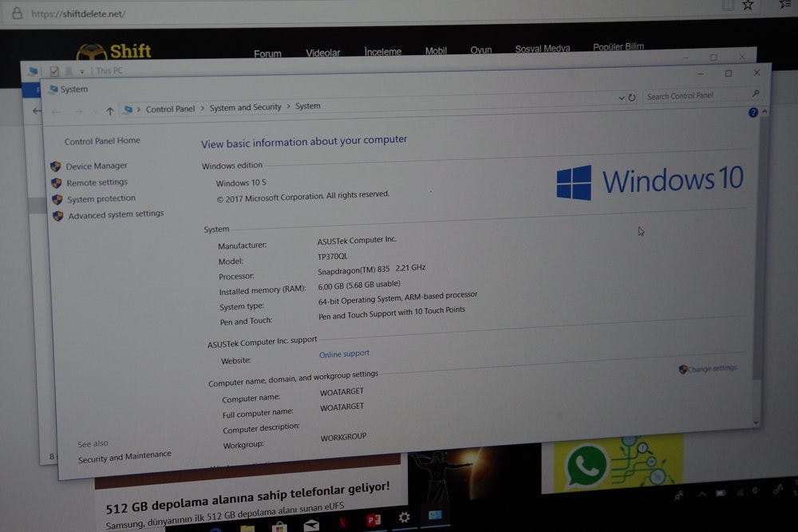798x532 pixels.
Task: Collapse the header with the caret beside help
Action: point(764,112)
